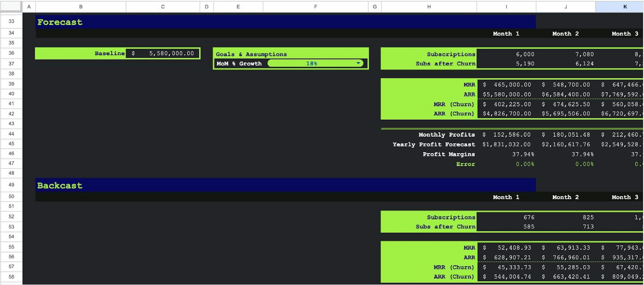
Task: Click the Monthly Profits cell Month 1
Action: click(506, 135)
